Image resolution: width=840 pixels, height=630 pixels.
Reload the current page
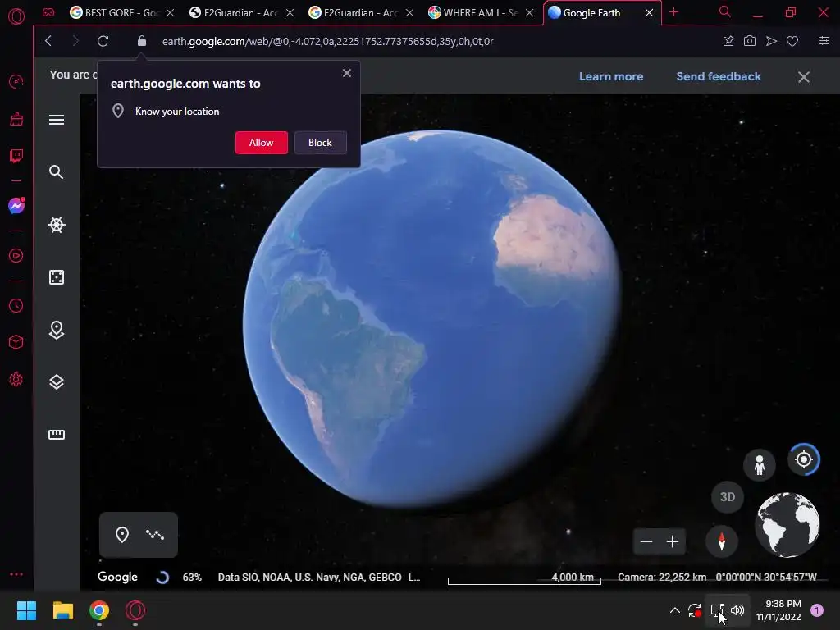point(103,41)
